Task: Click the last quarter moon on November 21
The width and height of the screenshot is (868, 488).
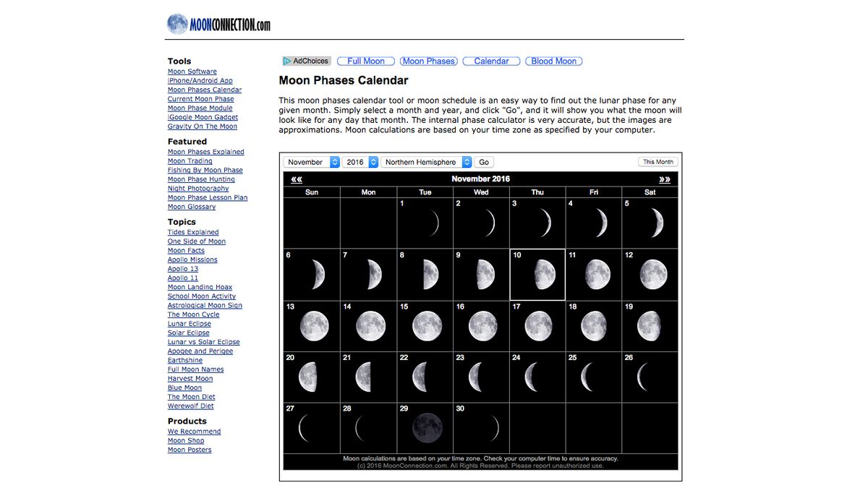Action: point(364,377)
